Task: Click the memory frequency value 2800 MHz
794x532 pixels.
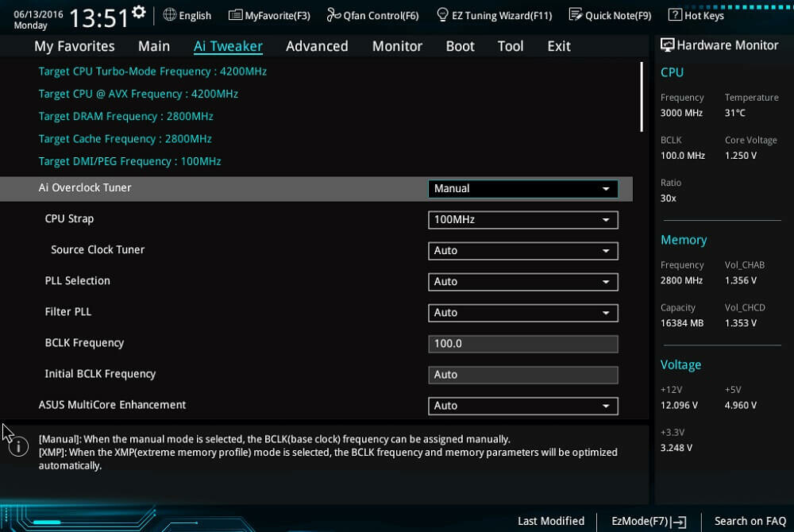Action: [681, 280]
